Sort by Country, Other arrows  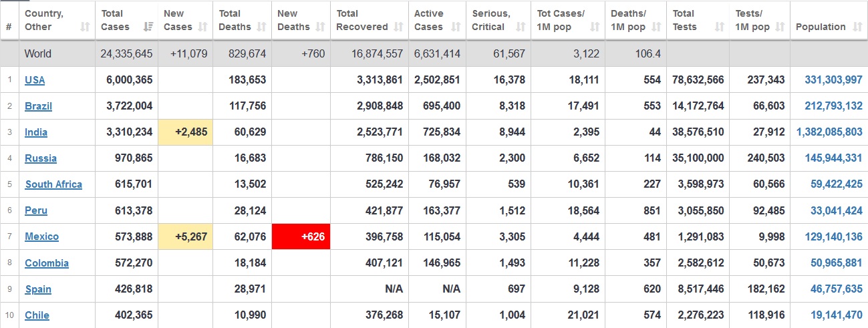pyautogui.click(x=85, y=27)
